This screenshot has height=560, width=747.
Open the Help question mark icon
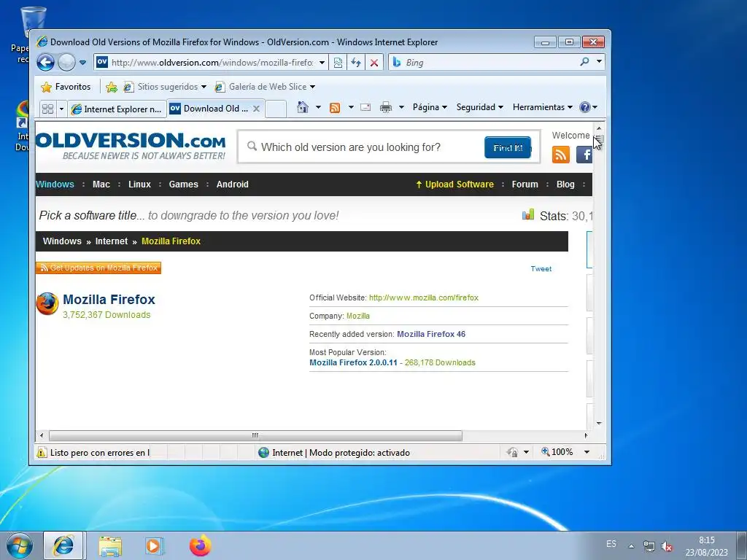[585, 107]
